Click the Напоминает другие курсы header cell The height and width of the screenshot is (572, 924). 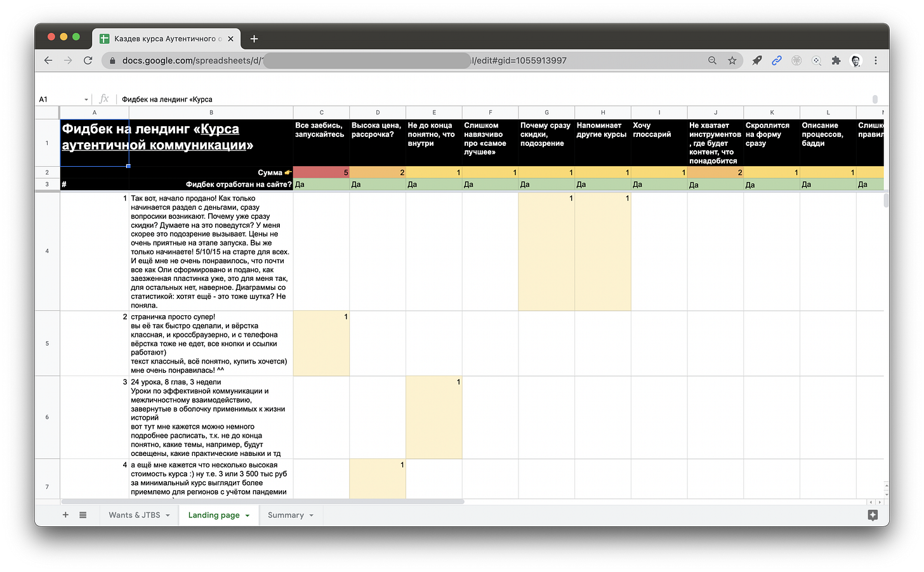click(x=603, y=143)
